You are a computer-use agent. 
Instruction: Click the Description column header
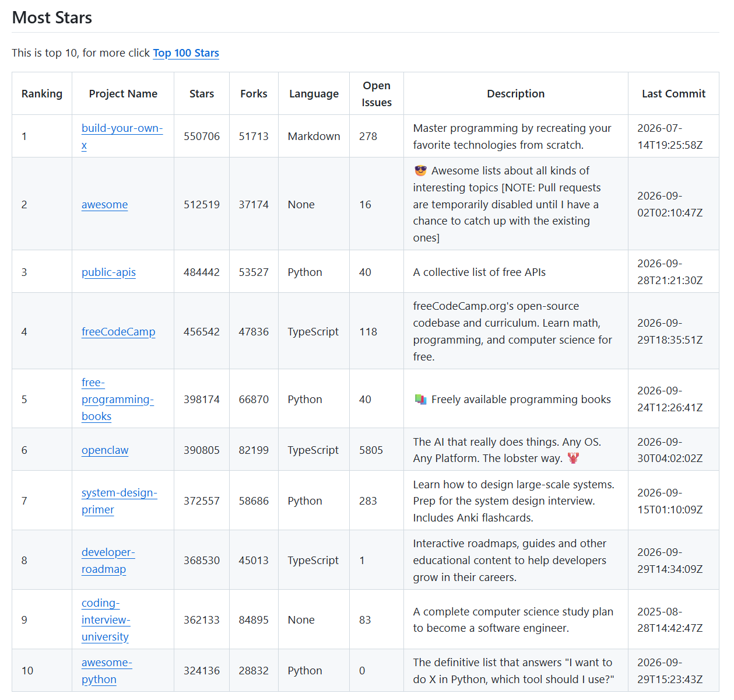point(516,94)
